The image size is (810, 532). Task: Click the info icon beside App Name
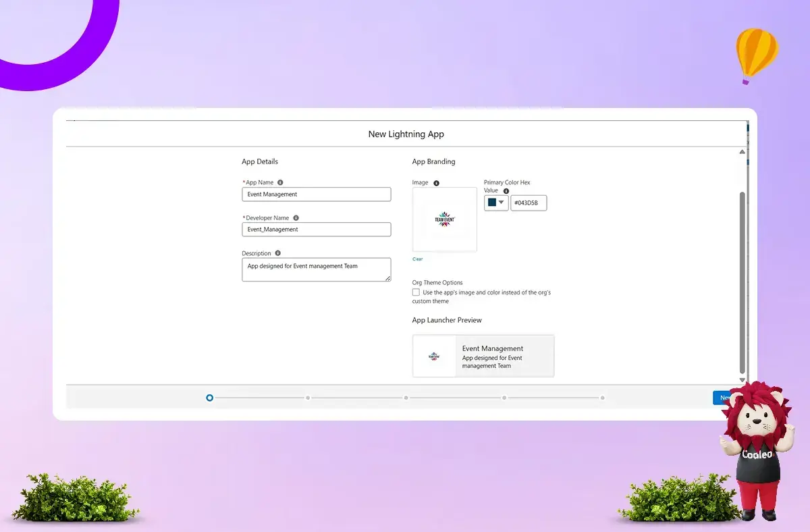[x=280, y=182]
